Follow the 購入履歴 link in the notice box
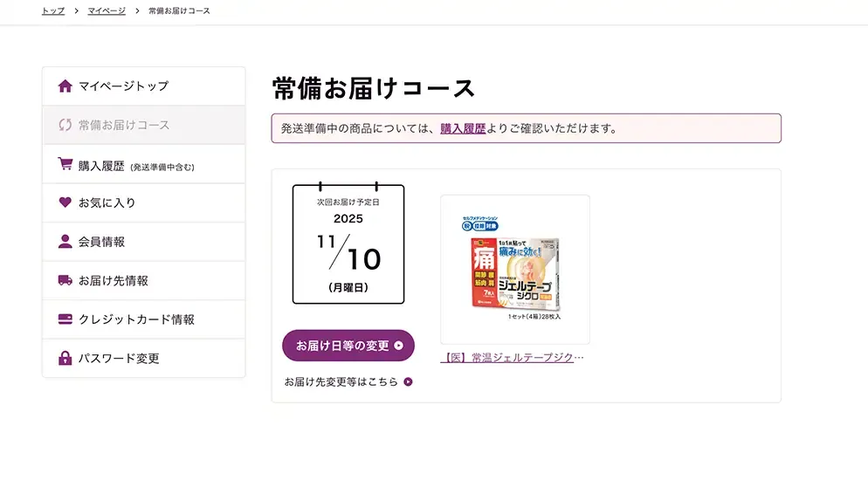The width and height of the screenshot is (868, 494). pos(463,128)
